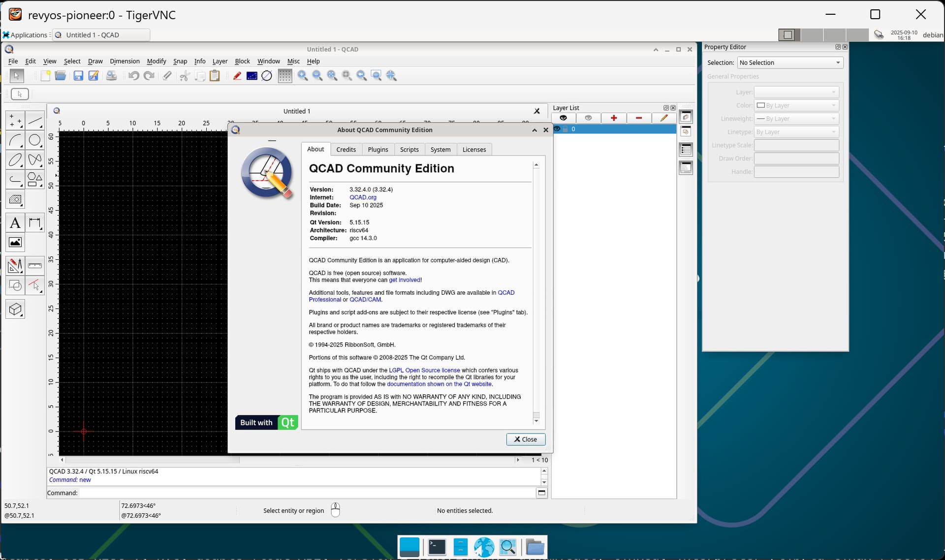Click the QCAD.org link
The height and width of the screenshot is (560, 945).
click(x=363, y=197)
